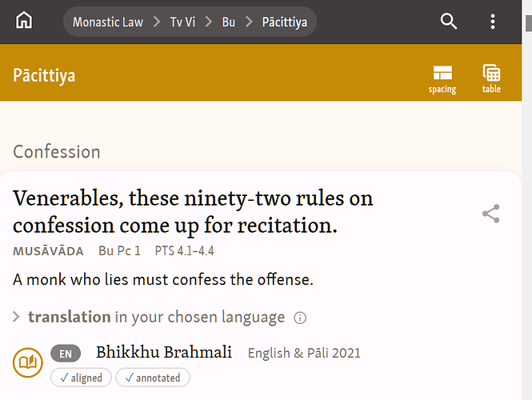Viewport: 532px width, 400px height.
Task: Navigate to Monastic Law breadcrumb
Action: point(108,22)
